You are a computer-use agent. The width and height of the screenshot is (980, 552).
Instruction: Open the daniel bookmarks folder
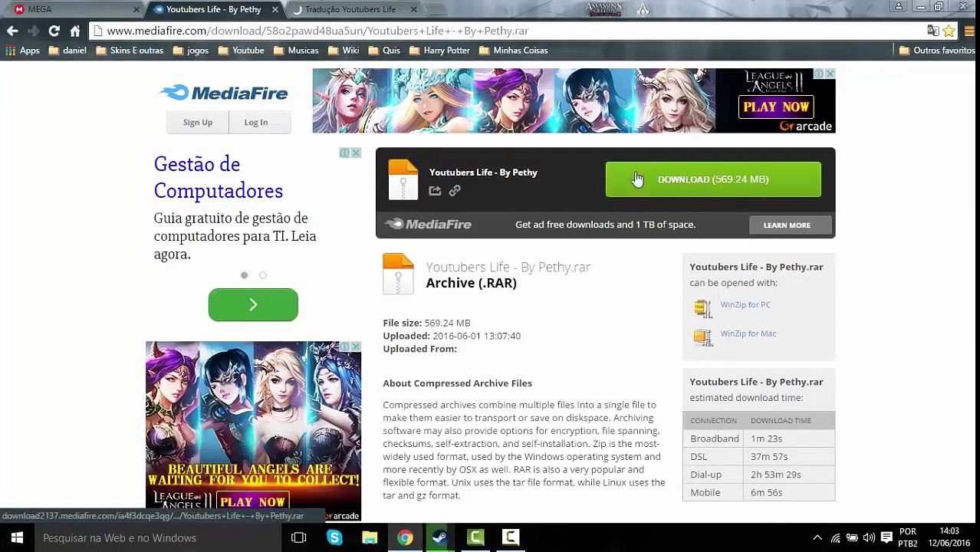pos(67,51)
